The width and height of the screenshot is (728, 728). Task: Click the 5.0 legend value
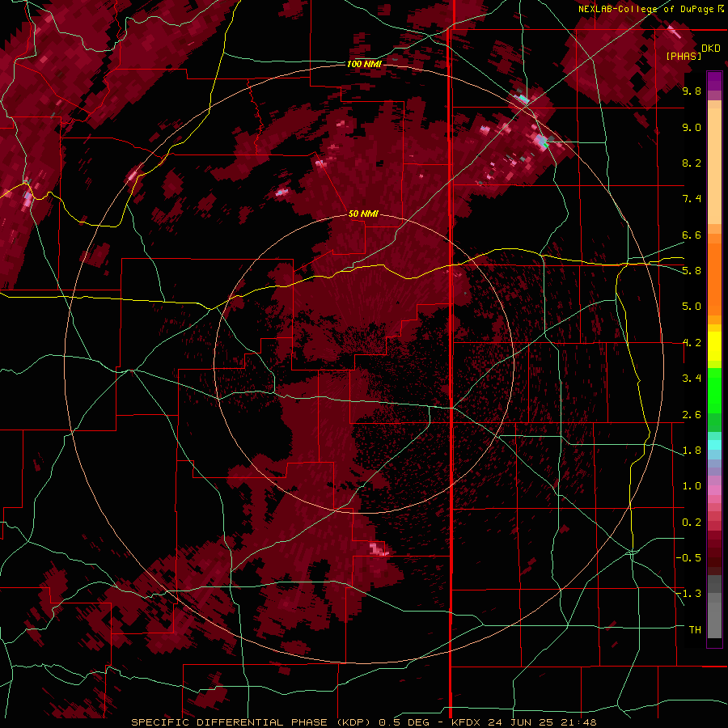(692, 307)
